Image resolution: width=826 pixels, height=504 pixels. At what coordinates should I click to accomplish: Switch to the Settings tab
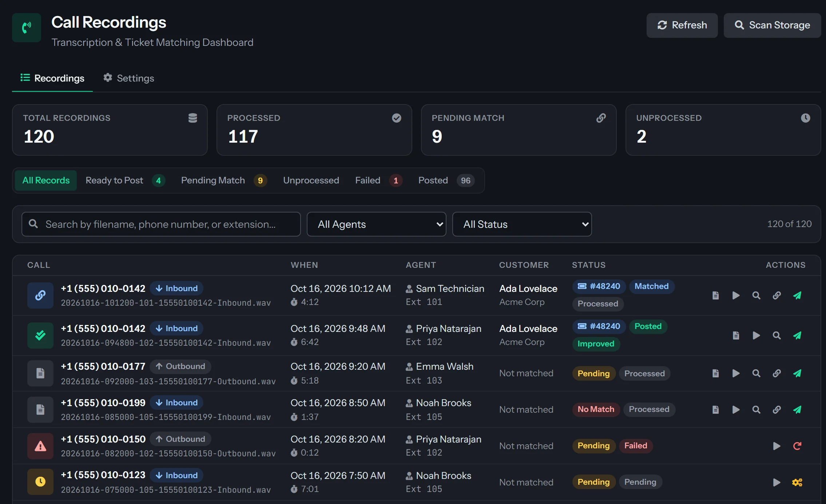pos(128,78)
